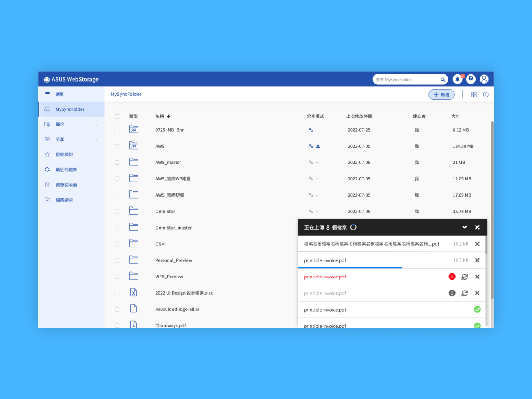Check the box for AWS_官網WP建置
Screen dimensions: 532x399
pyautogui.click(x=117, y=179)
